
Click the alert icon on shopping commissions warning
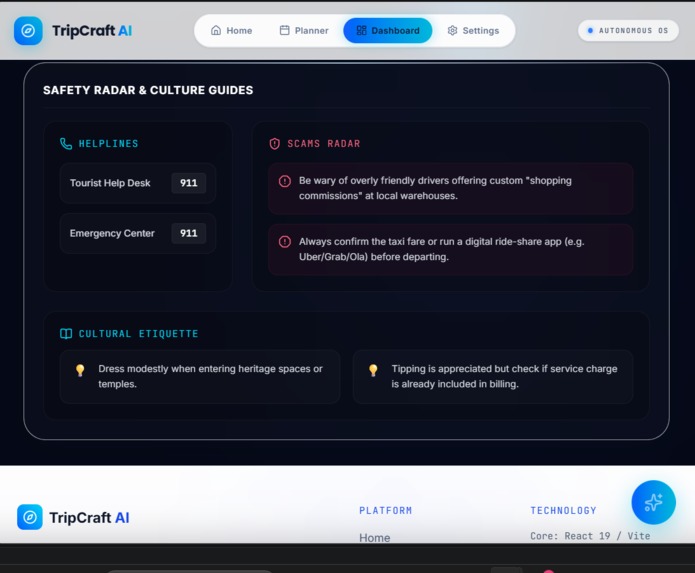285,181
